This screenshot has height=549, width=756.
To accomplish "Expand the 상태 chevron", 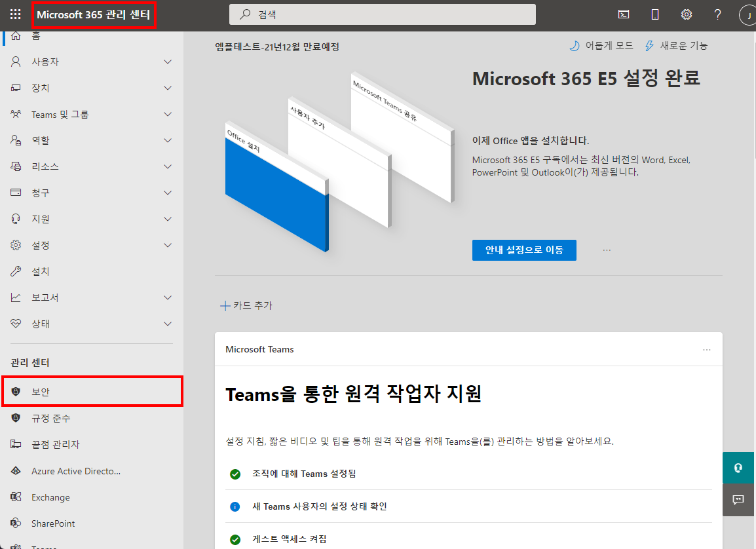I will click(168, 324).
